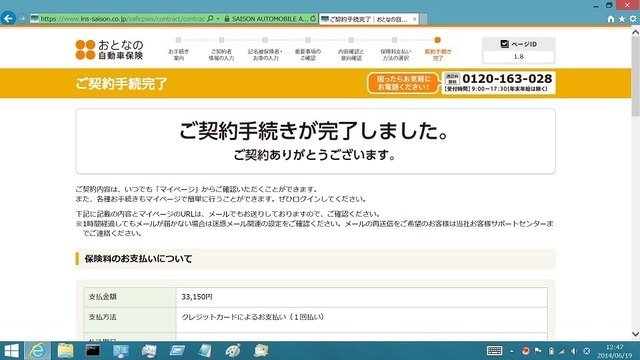Refresh the page with the reload icon
640x360 pixels.
[313, 19]
